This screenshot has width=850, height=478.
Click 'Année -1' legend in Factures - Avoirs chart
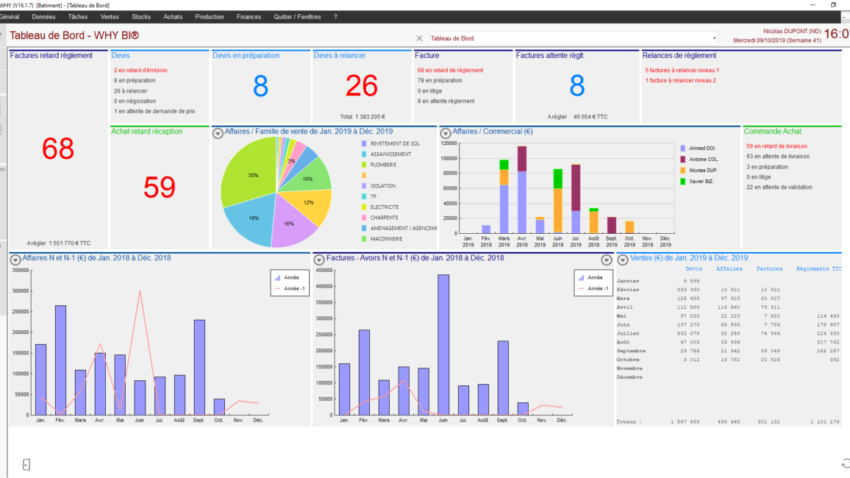point(593,288)
